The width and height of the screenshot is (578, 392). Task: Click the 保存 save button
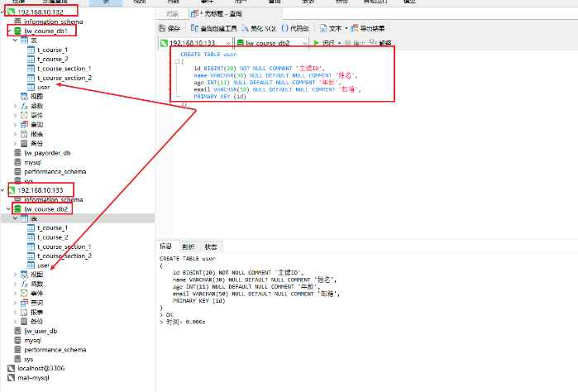[x=170, y=28]
